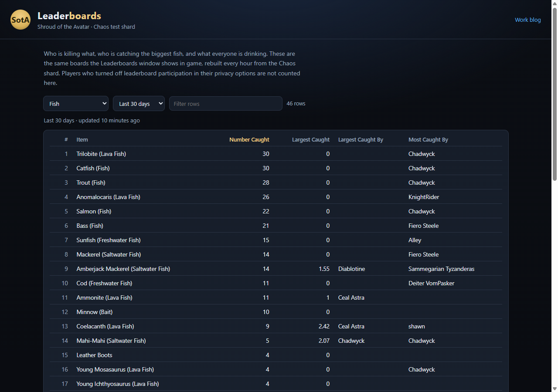The image size is (558, 392).
Task: Sort by Most Caught By header
Action: coord(428,140)
